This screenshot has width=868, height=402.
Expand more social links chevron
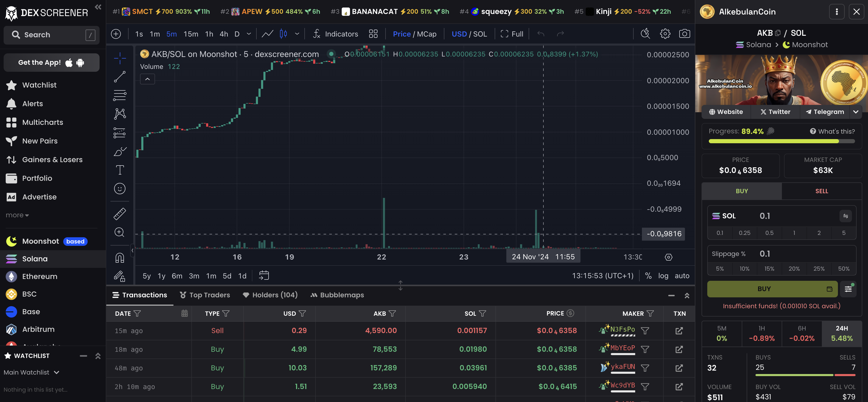pyautogui.click(x=856, y=112)
